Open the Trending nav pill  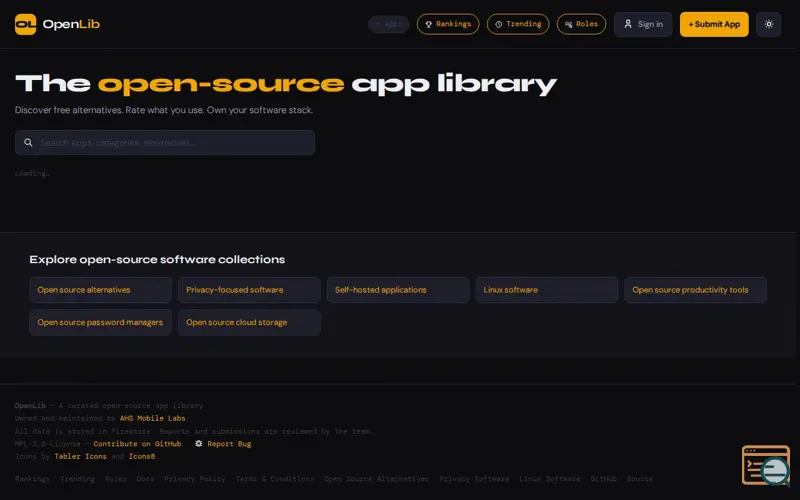coord(518,24)
